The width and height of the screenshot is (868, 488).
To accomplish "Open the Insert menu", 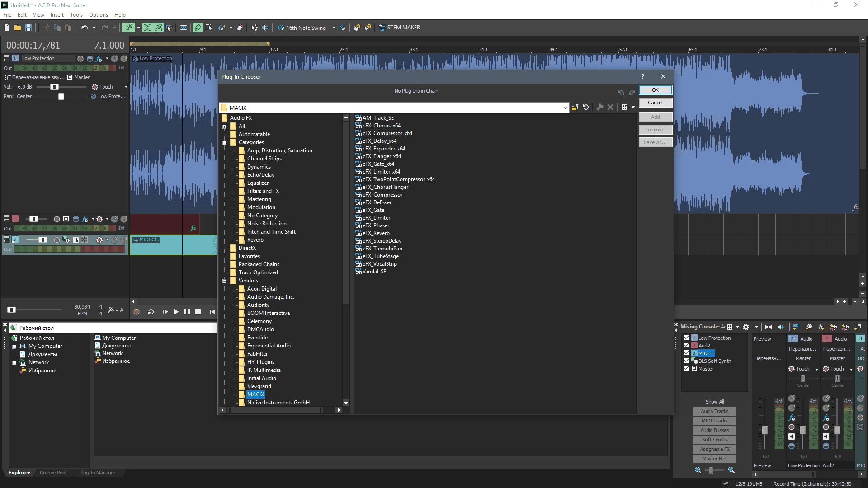I will (57, 14).
